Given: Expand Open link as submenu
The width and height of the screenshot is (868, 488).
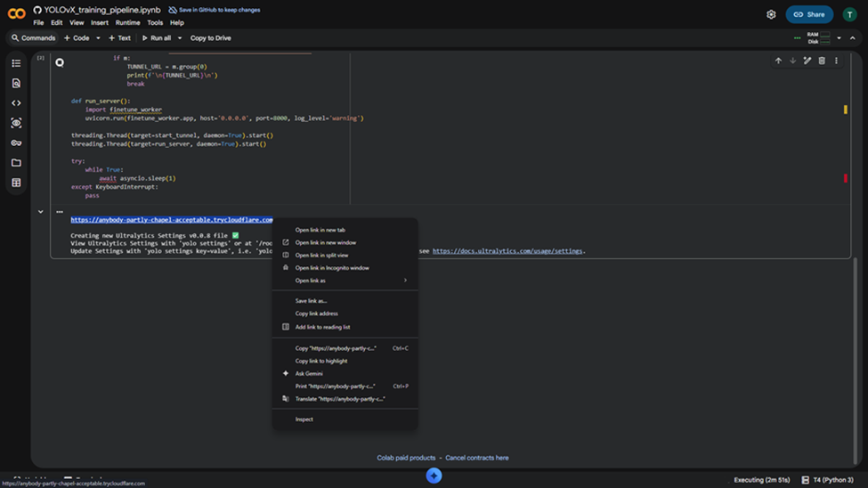Looking at the screenshot, I should click(345, 281).
